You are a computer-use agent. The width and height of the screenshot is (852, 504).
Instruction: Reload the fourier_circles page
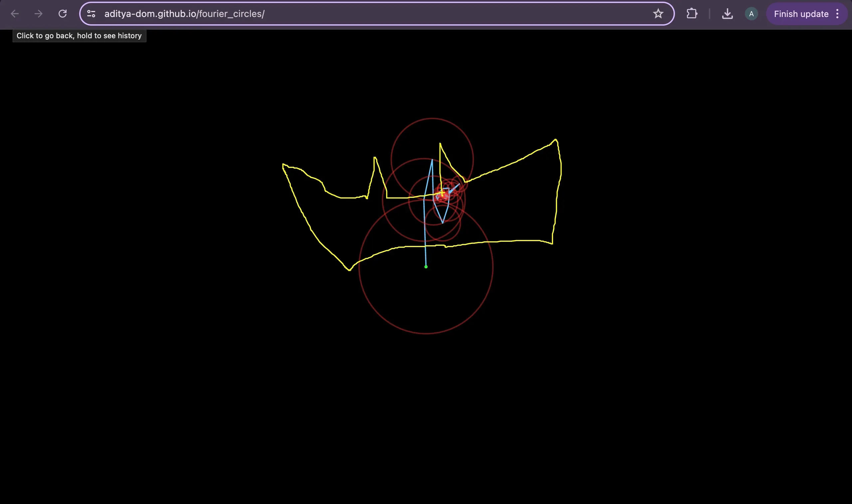63,14
